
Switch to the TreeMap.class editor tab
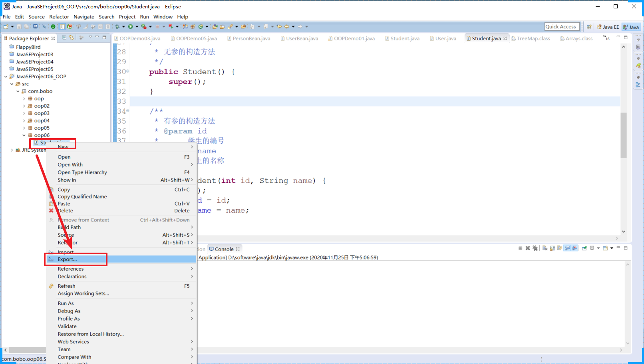[x=531, y=38]
